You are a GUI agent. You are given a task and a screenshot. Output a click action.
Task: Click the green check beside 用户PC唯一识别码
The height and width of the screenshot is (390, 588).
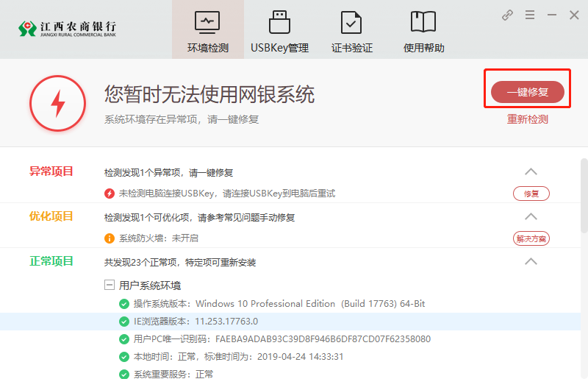(x=124, y=339)
